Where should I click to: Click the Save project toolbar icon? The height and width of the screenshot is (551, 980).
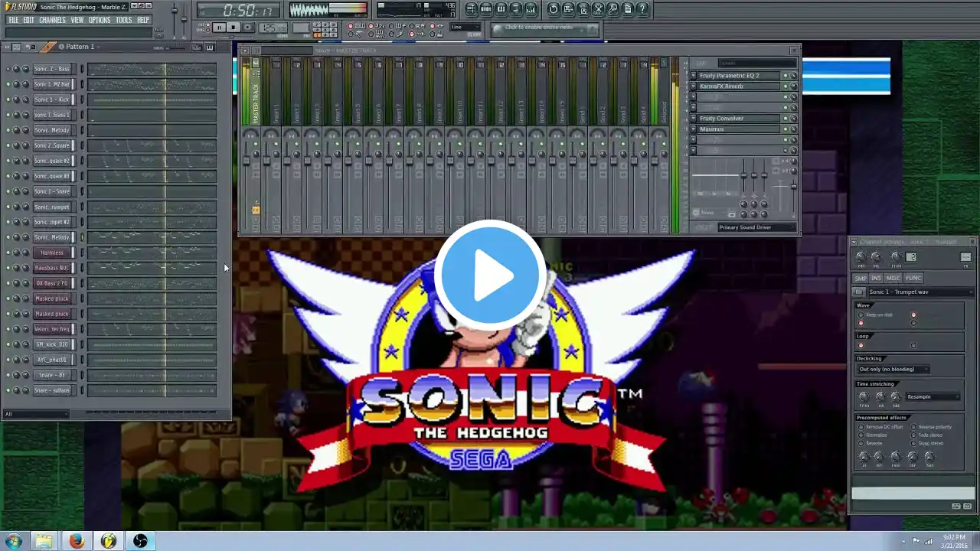(x=568, y=9)
